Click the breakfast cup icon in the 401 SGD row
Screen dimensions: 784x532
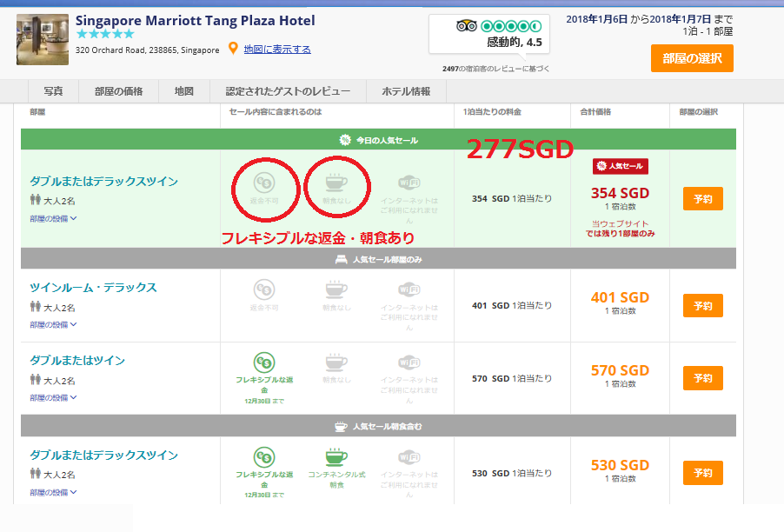tap(336, 289)
